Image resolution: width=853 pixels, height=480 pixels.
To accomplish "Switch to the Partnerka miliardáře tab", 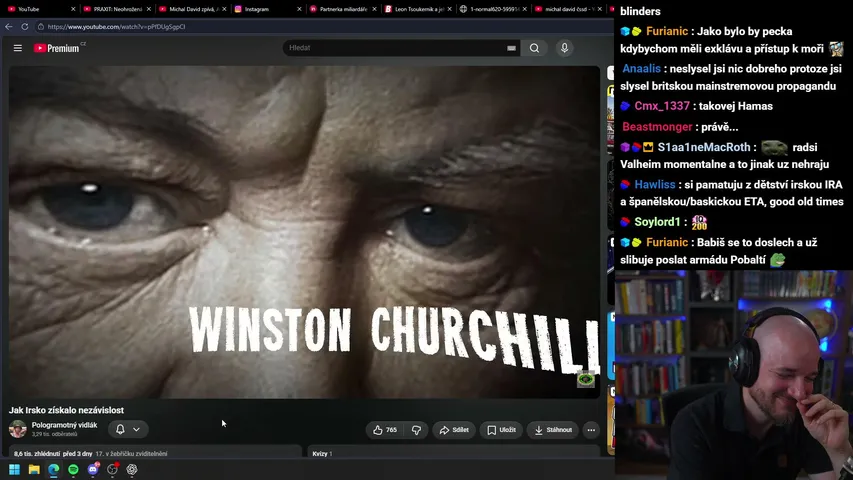I will click(337, 9).
